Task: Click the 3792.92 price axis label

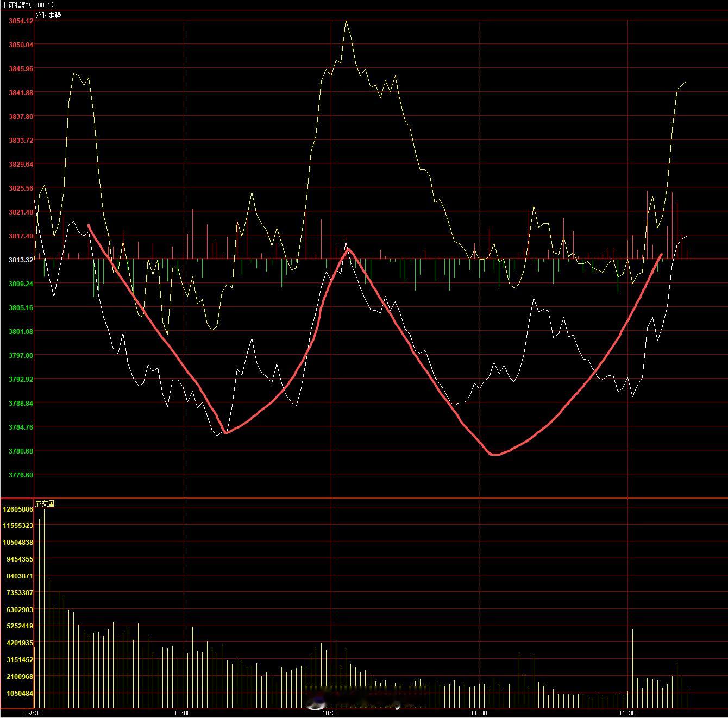Action: click(x=21, y=379)
